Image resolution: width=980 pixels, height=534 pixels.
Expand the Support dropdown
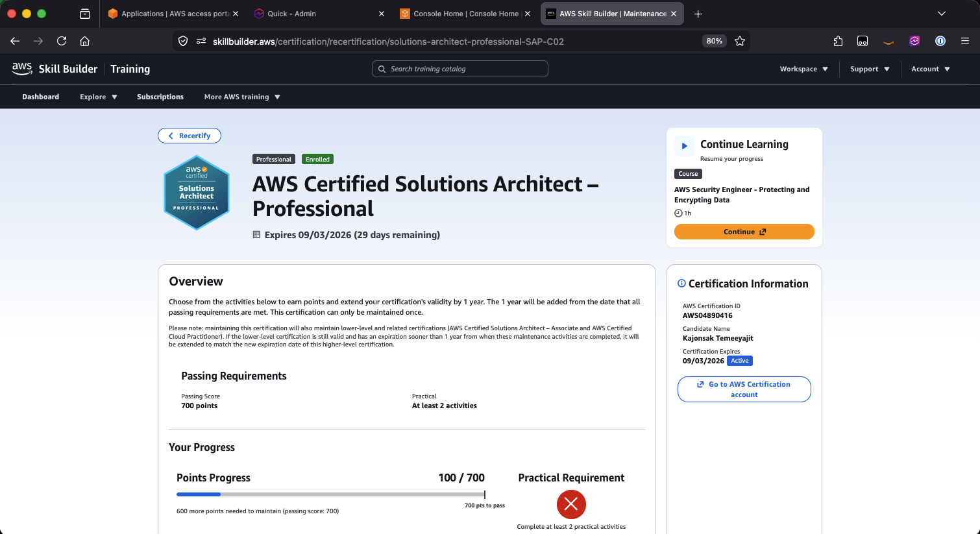click(870, 69)
